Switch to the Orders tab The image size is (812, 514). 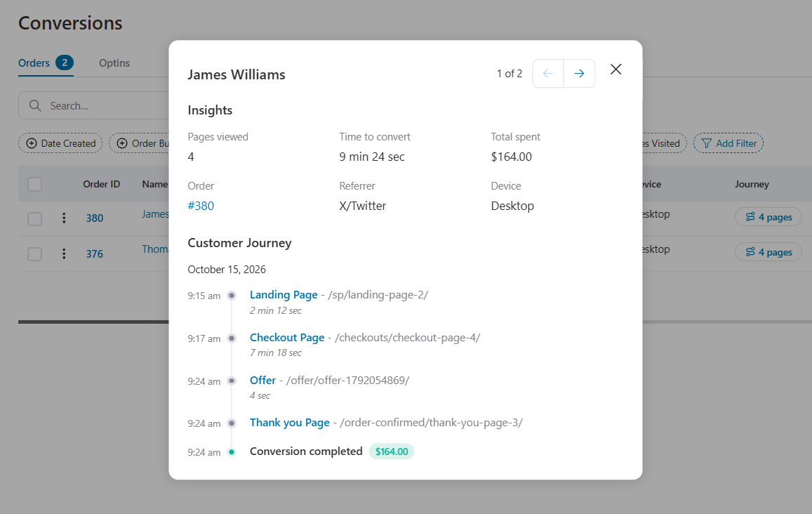[x=46, y=63]
